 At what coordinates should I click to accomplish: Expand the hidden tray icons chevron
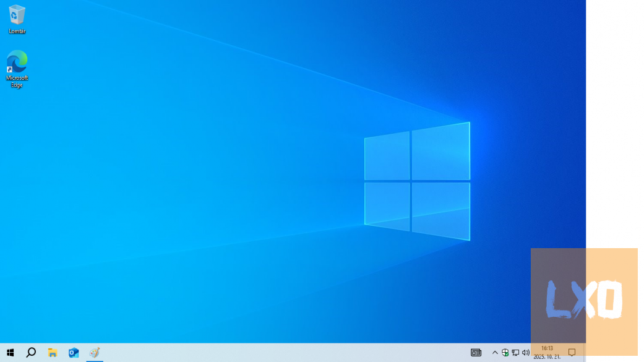point(495,353)
